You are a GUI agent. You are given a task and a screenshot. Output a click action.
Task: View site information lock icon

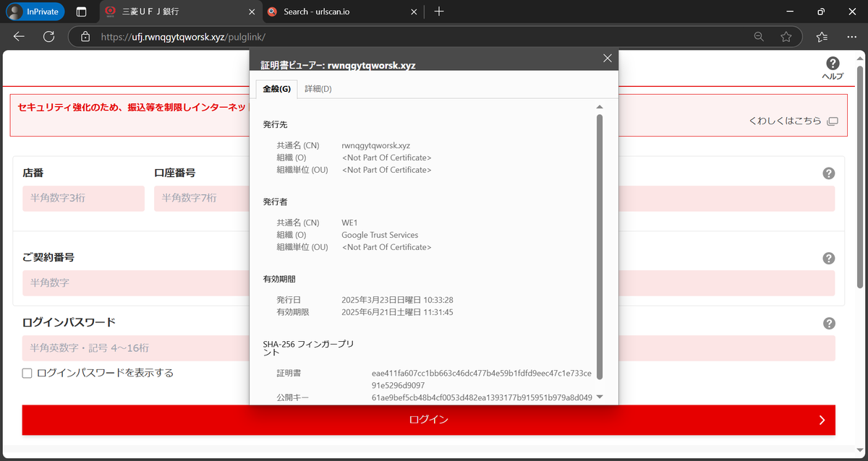(x=85, y=36)
